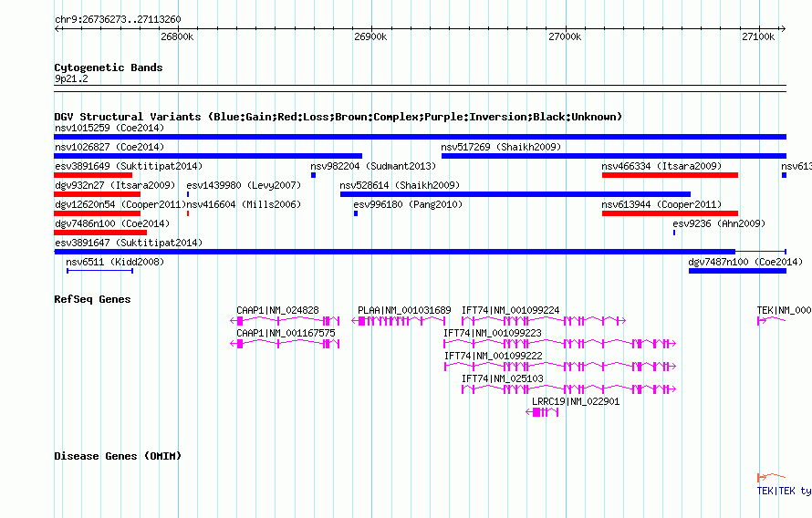Select the IFT74|NM_001099224 transcript glyph
This screenshot has height=518, width=812.
point(544,321)
